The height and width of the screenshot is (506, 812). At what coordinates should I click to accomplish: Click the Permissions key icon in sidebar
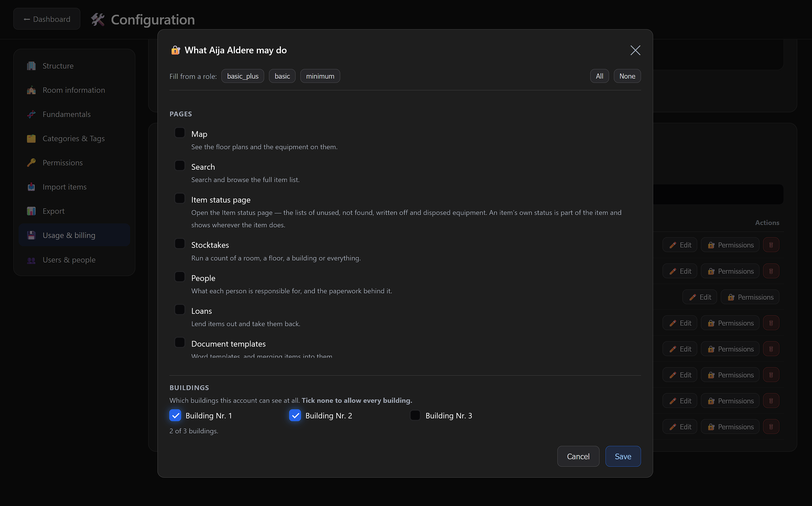31,163
